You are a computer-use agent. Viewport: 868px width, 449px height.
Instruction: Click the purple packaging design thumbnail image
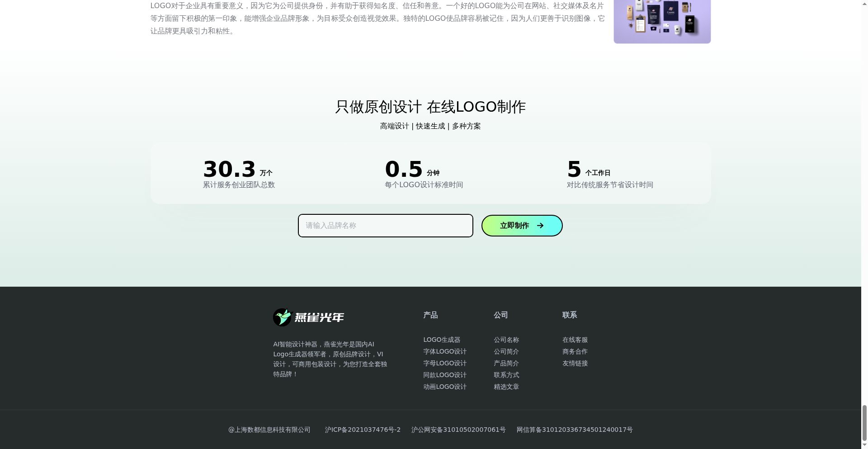[662, 20]
